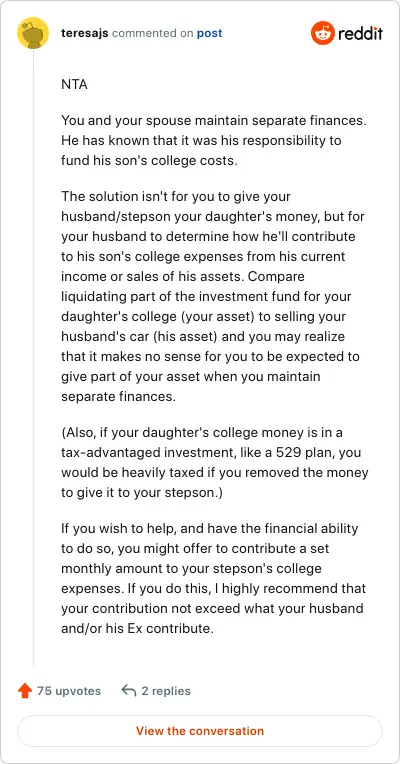Upvote the comment with orange arrow

click(x=24, y=690)
